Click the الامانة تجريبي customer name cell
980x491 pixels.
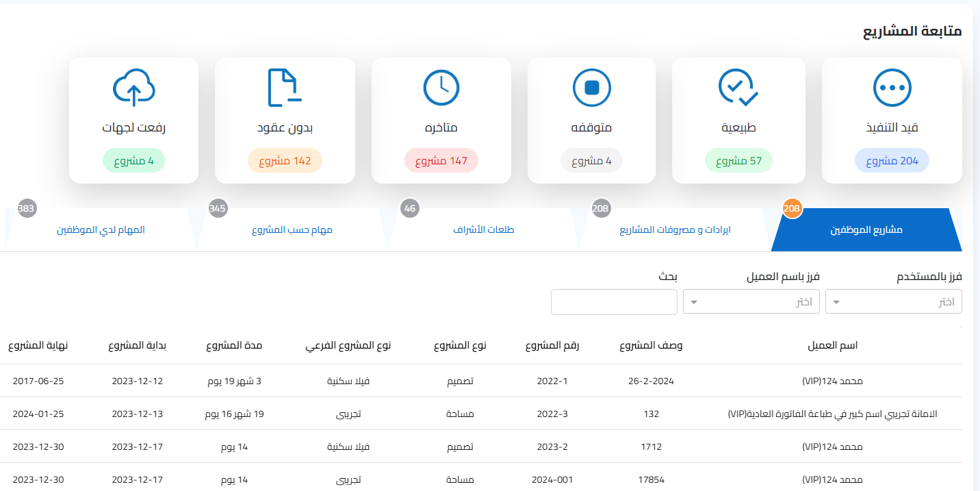pos(832,414)
